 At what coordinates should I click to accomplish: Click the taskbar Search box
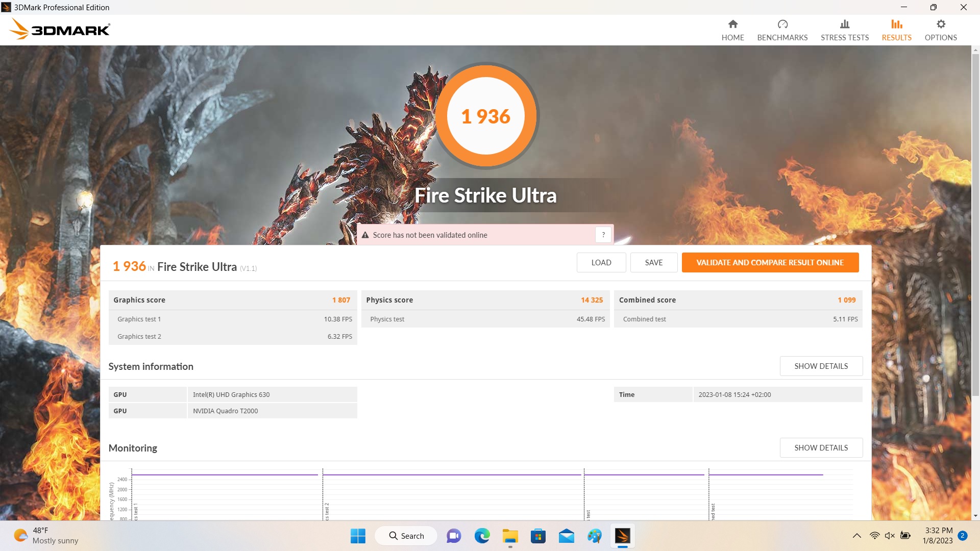406,536
